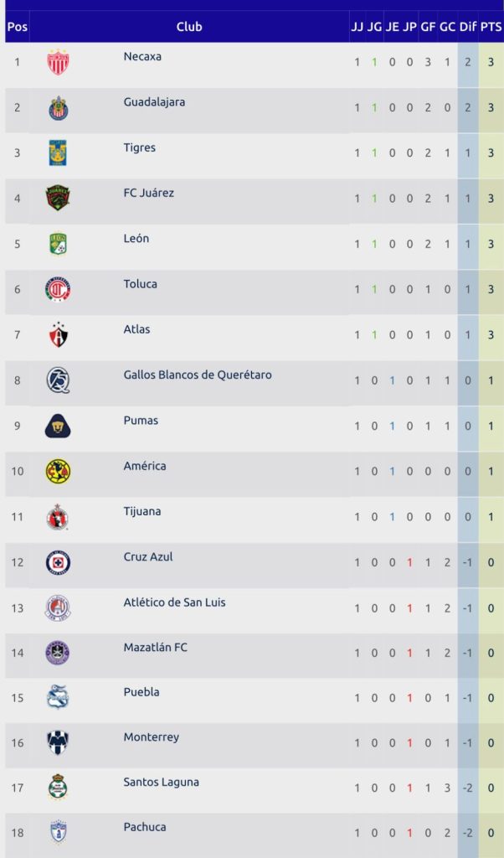Click the León club logo
Image resolution: width=504 pixels, height=858 pixels.
58,244
